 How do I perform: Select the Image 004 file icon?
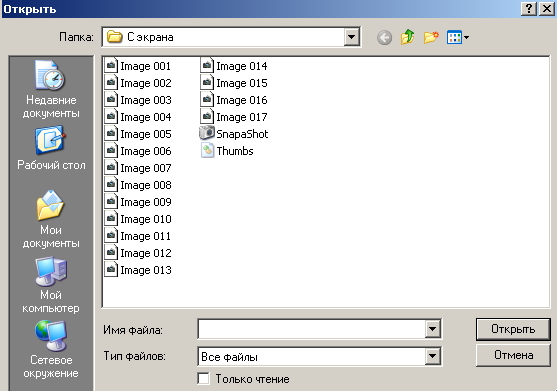(111, 117)
